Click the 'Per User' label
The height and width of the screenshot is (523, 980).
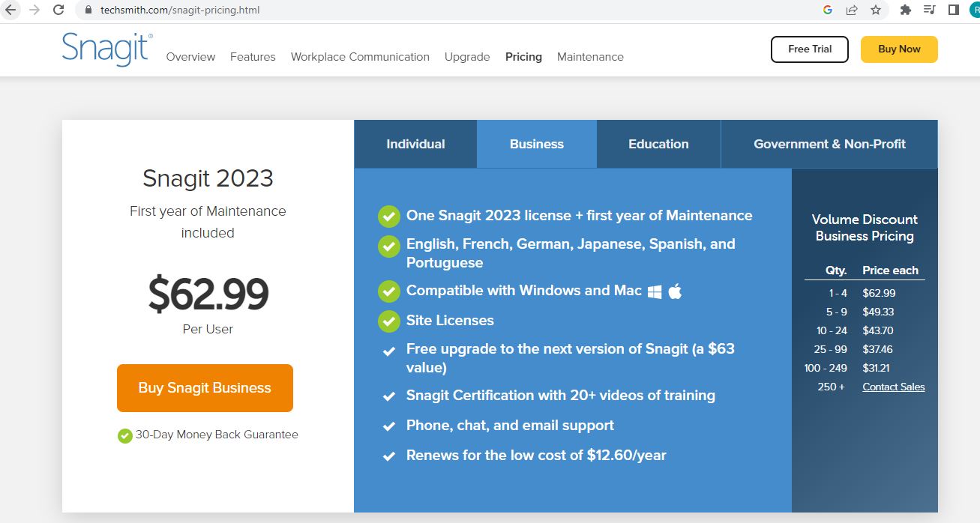(x=208, y=329)
